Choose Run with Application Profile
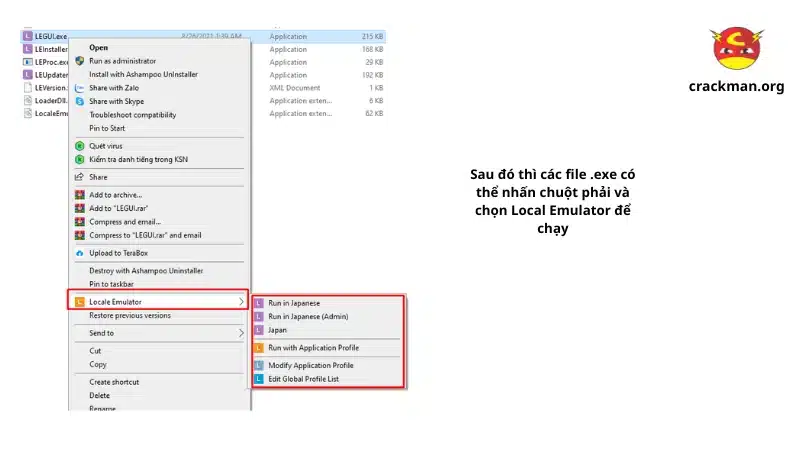Viewport: 800px width, 450px height. [313, 348]
